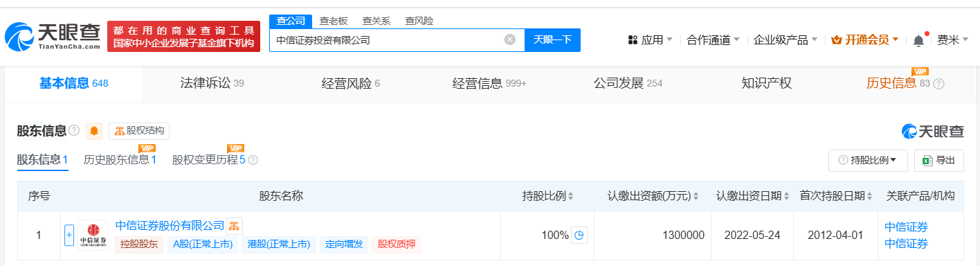Open the help icon next to 股东信息 heading

74,131
